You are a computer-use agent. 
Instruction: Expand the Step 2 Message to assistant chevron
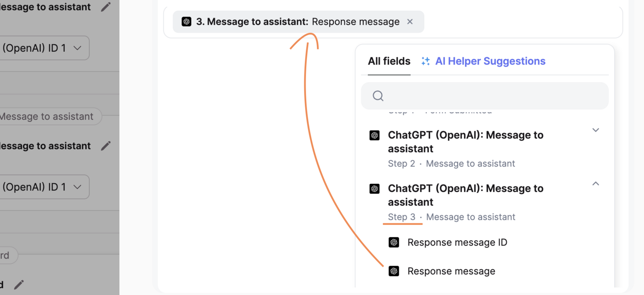595,130
